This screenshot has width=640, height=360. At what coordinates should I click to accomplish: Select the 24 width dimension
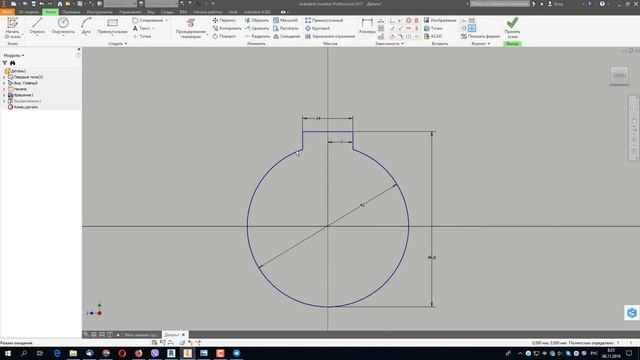(318, 118)
